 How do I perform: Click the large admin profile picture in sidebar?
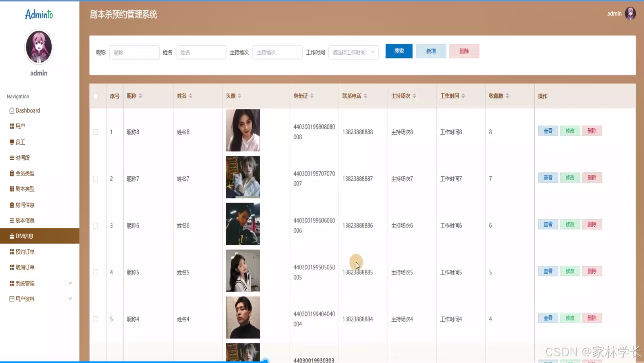39,47
